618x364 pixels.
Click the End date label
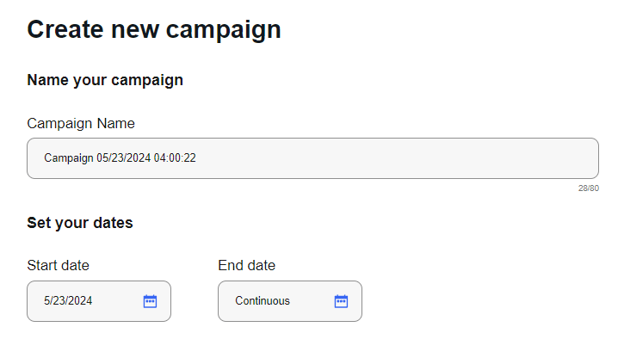coord(246,265)
